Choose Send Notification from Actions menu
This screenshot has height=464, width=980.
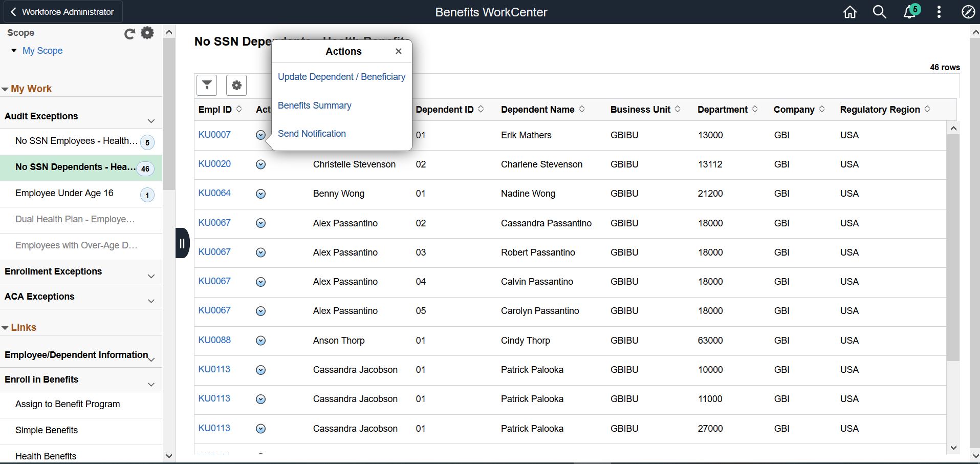click(312, 134)
